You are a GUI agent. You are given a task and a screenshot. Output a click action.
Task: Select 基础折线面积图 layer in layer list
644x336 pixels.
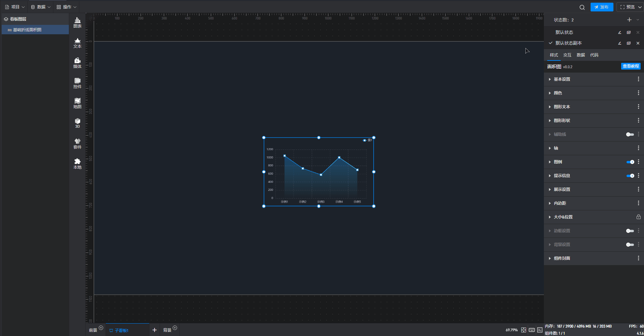click(x=27, y=30)
